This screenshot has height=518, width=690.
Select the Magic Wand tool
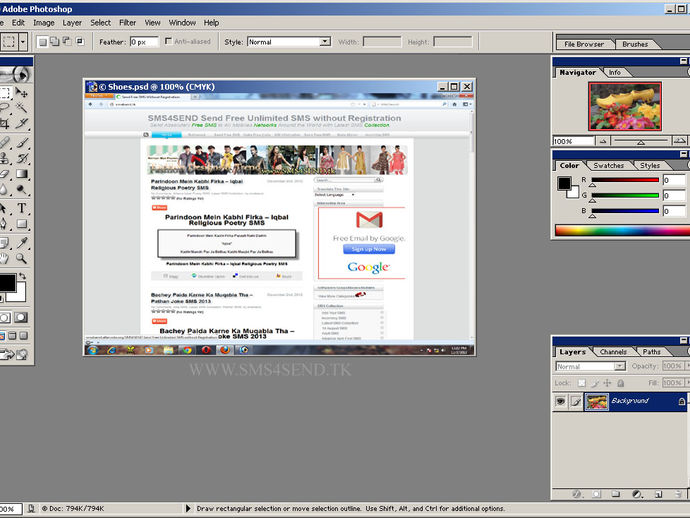21,107
